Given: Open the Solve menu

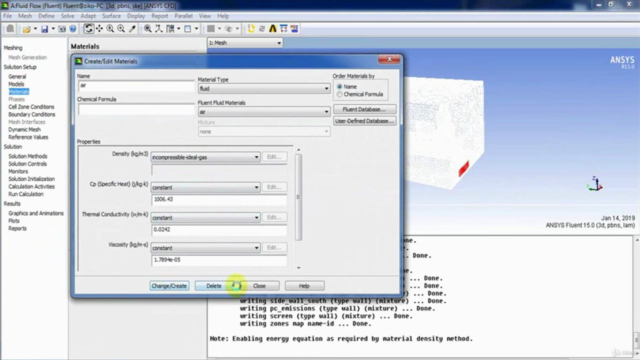Looking at the screenshot, I should [x=67, y=16].
